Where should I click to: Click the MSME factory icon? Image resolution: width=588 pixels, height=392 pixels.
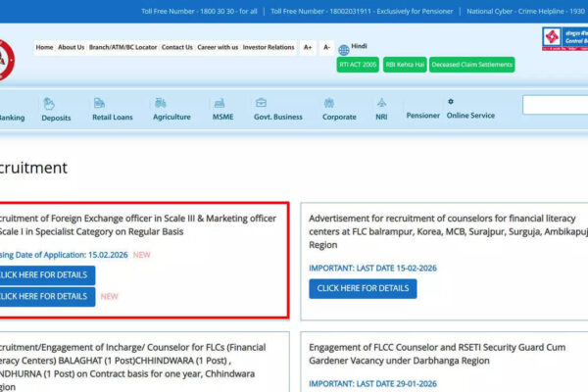[220, 103]
